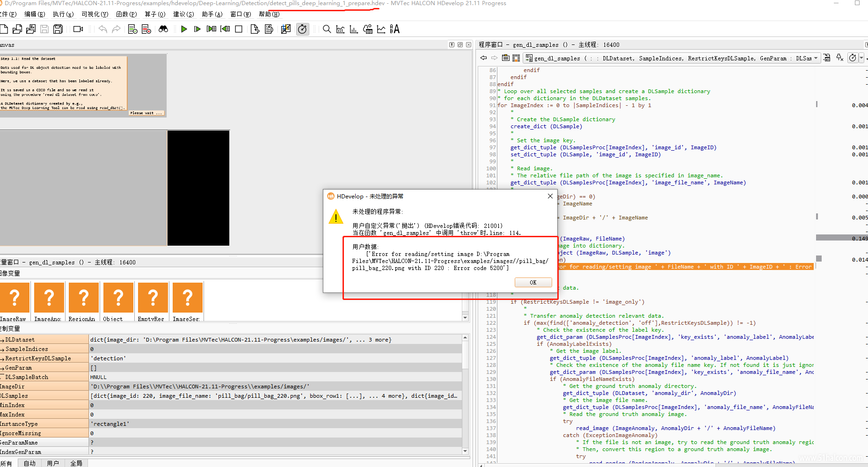Switch to the 自动 variables tab
The height and width of the screenshot is (467, 868).
pos(29,463)
